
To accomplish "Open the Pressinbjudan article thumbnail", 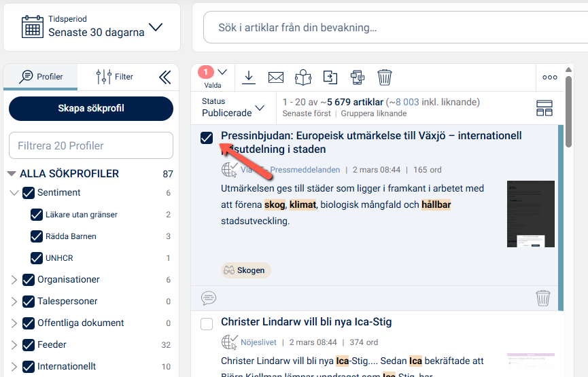I will point(531,214).
